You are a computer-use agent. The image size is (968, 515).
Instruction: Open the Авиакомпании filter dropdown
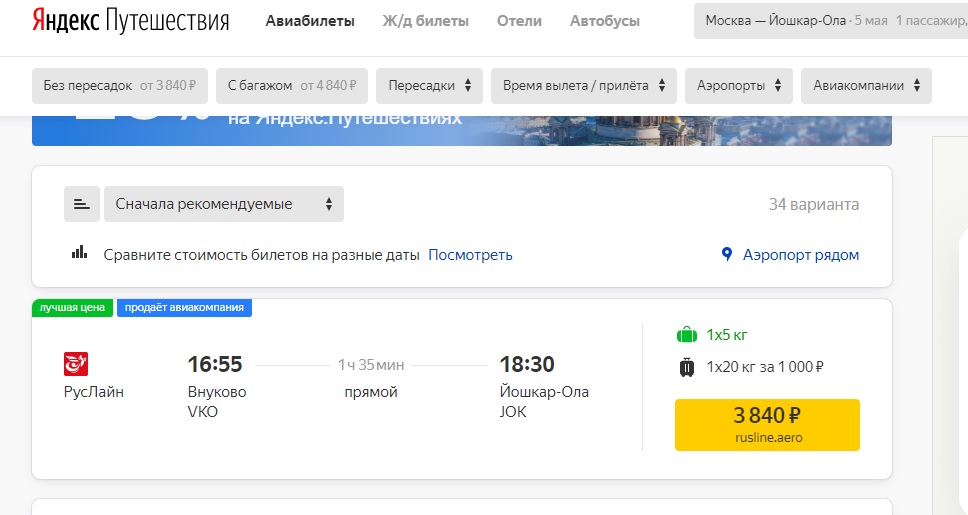(x=866, y=86)
